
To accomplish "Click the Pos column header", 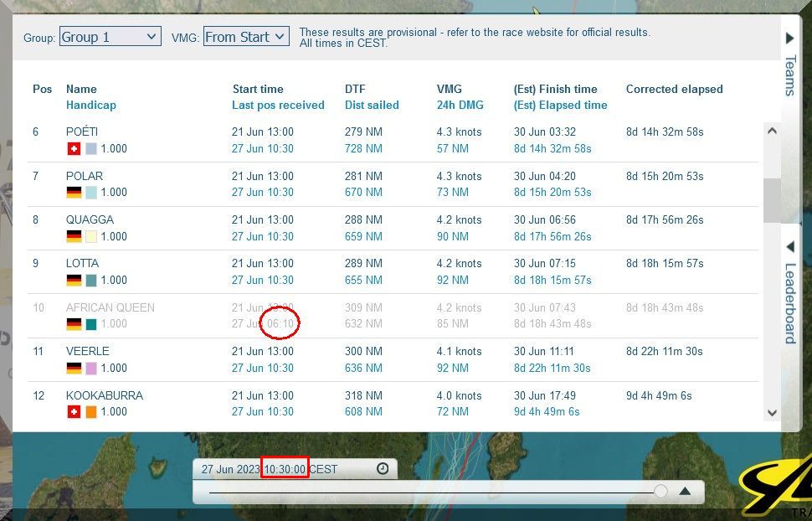I will click(42, 89).
